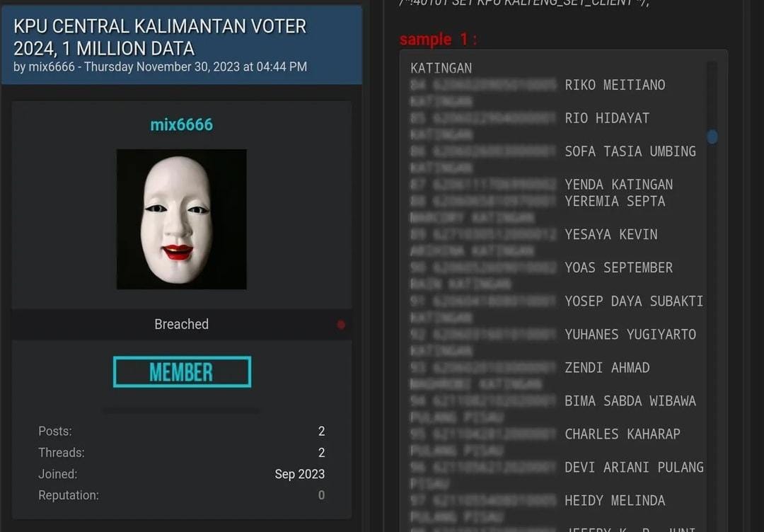Click the thread title KPU Central Kalimantan Voter
The width and height of the screenshot is (764, 532).
point(160,37)
